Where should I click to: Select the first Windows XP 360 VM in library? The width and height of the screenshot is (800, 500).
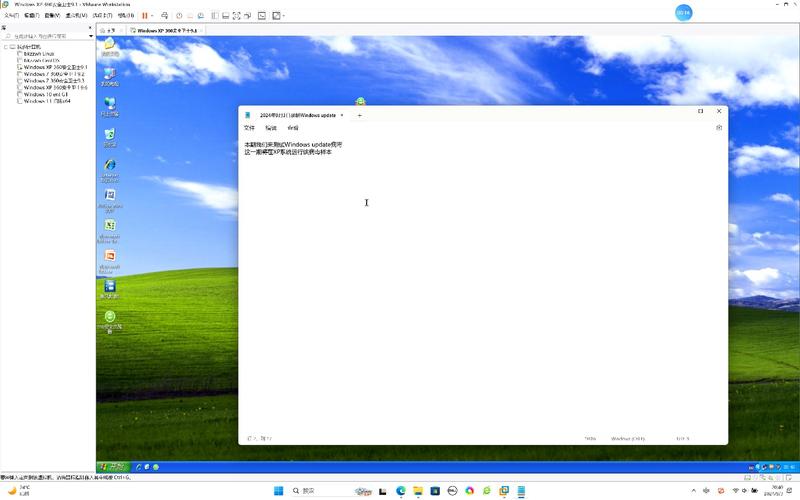55,67
